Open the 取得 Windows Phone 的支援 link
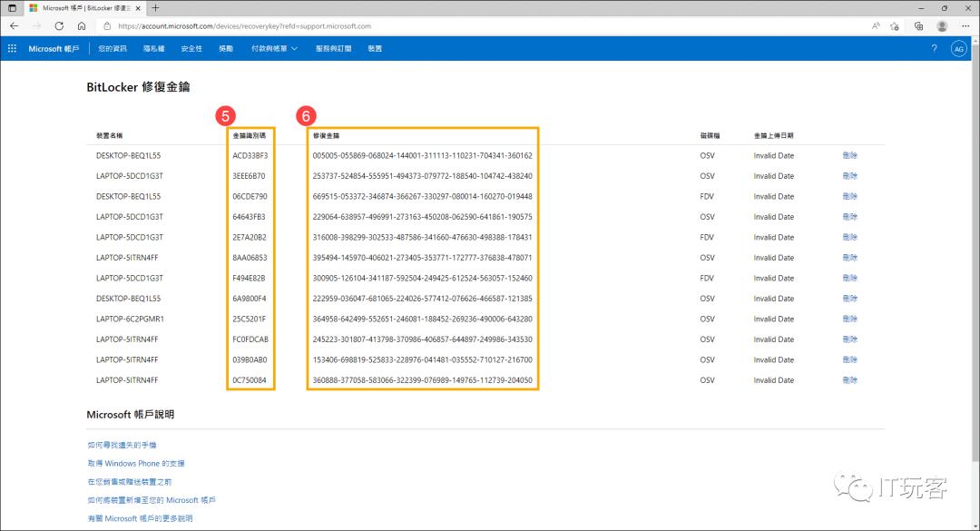980x531 pixels. point(135,463)
